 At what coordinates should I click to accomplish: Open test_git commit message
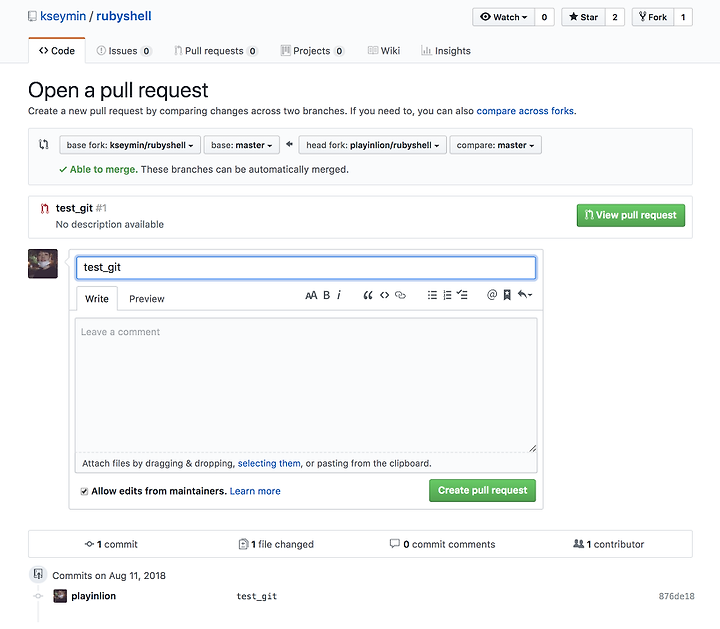pos(257,596)
